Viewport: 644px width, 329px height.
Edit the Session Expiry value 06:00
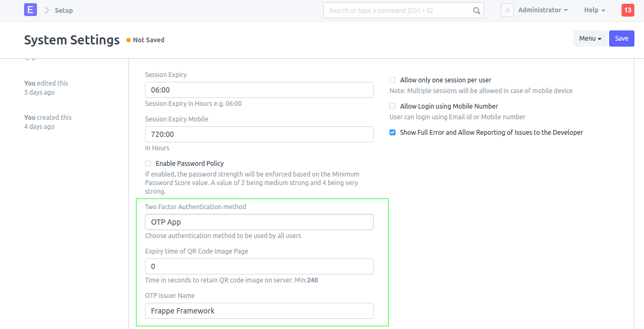click(259, 89)
